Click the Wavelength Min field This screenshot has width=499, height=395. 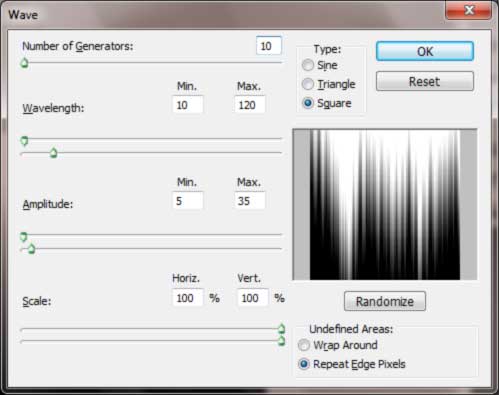tap(188, 105)
